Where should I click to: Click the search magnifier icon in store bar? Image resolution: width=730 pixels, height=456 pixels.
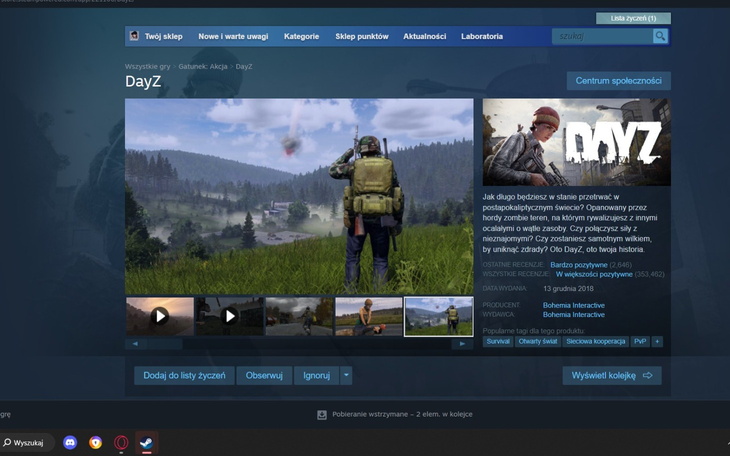tap(660, 36)
